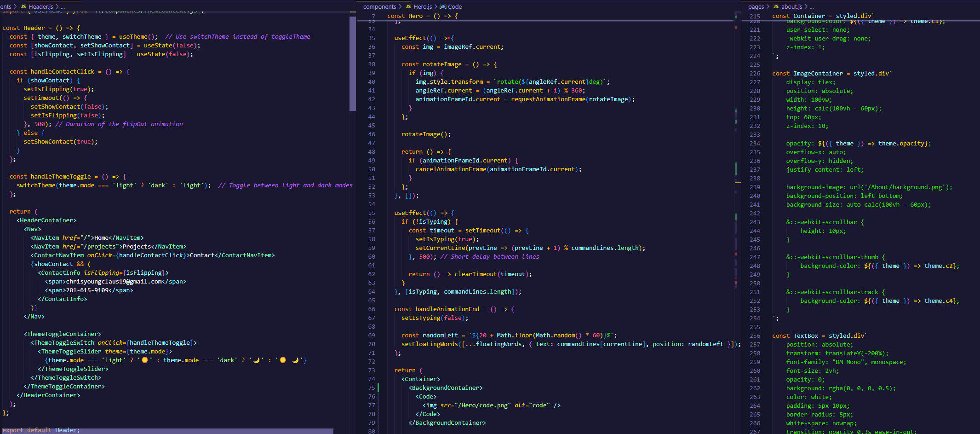Expand the ellipsis breadcrumb after Header.js
This screenshot has height=434, width=980.
coord(63,6)
